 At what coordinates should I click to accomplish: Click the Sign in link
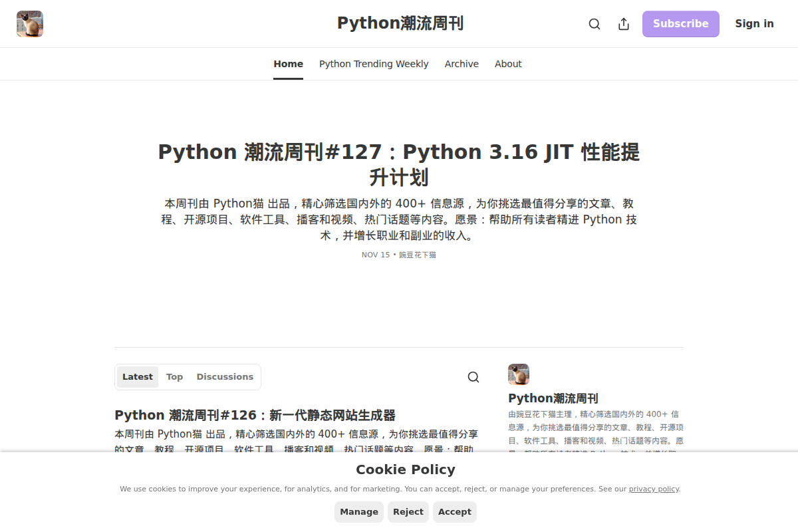coord(754,23)
